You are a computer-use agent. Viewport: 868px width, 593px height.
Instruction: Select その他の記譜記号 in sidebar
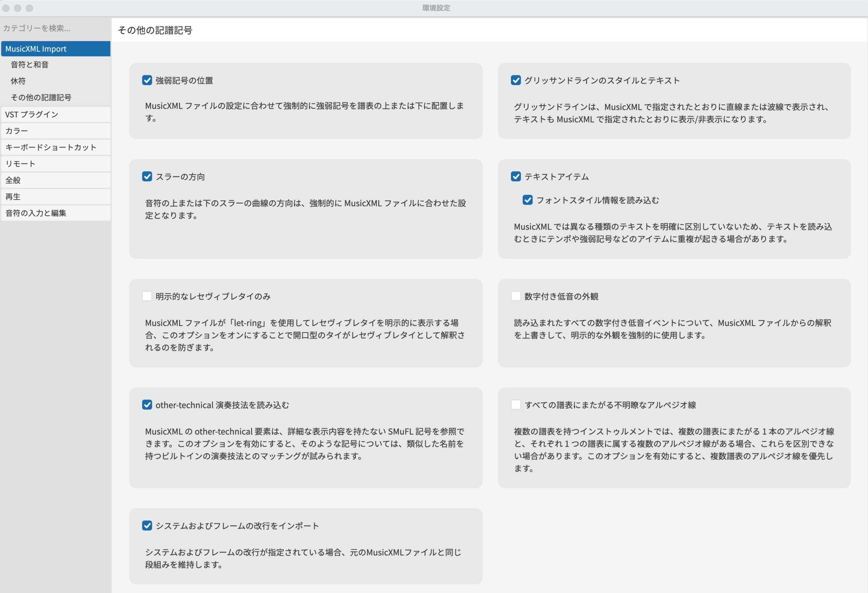(41, 97)
